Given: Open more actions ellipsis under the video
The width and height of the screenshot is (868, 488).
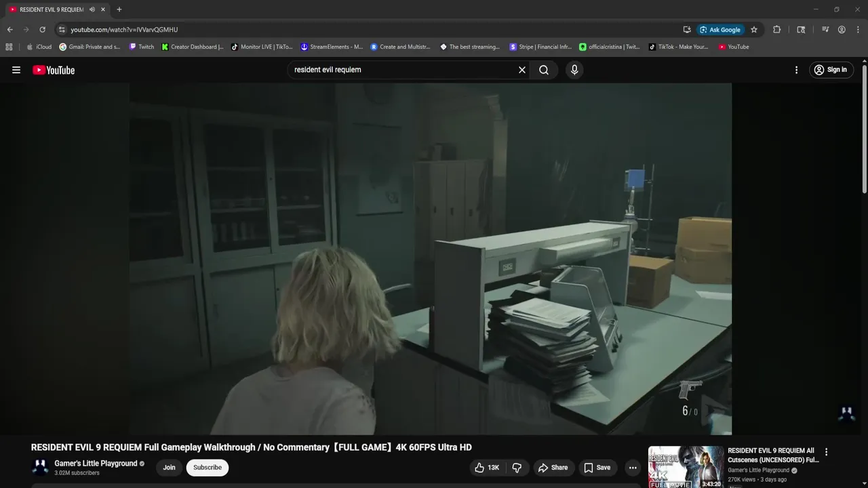Looking at the screenshot, I should [x=633, y=468].
